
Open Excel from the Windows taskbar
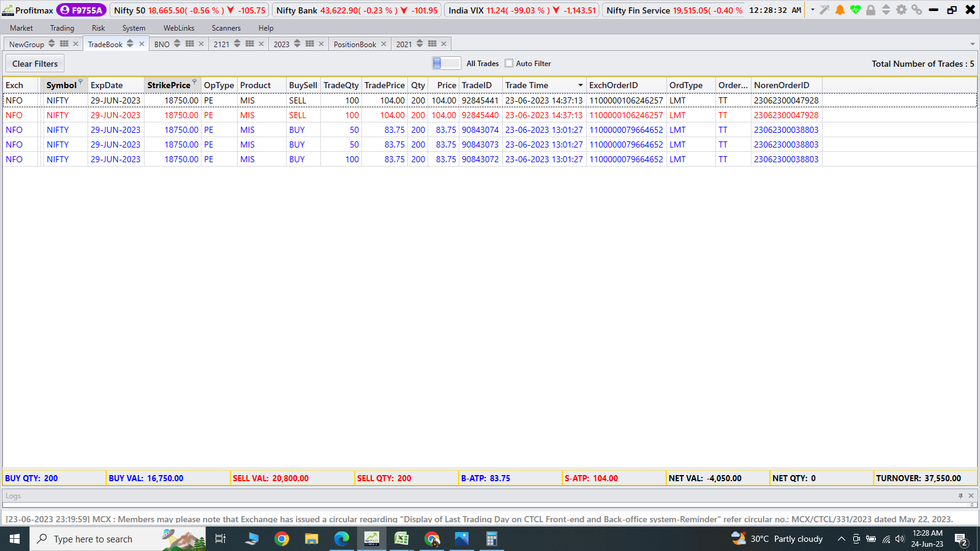point(402,539)
